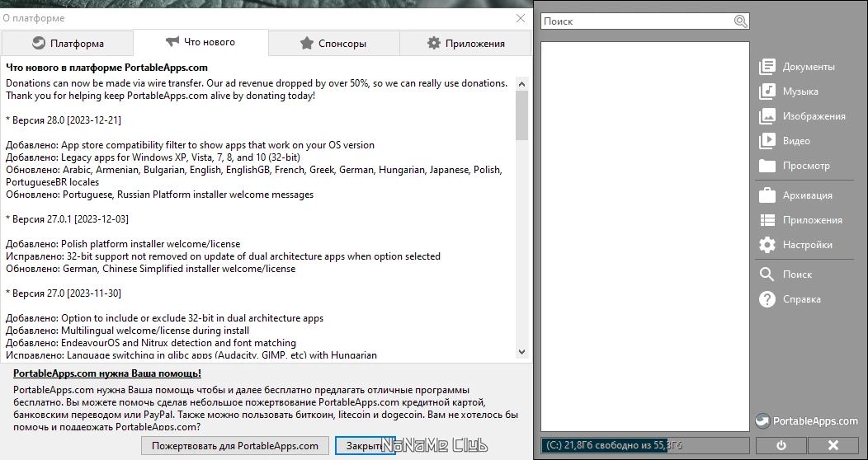Open the Изображения folder icon
Viewport: 868px width, 460px height.
767,116
